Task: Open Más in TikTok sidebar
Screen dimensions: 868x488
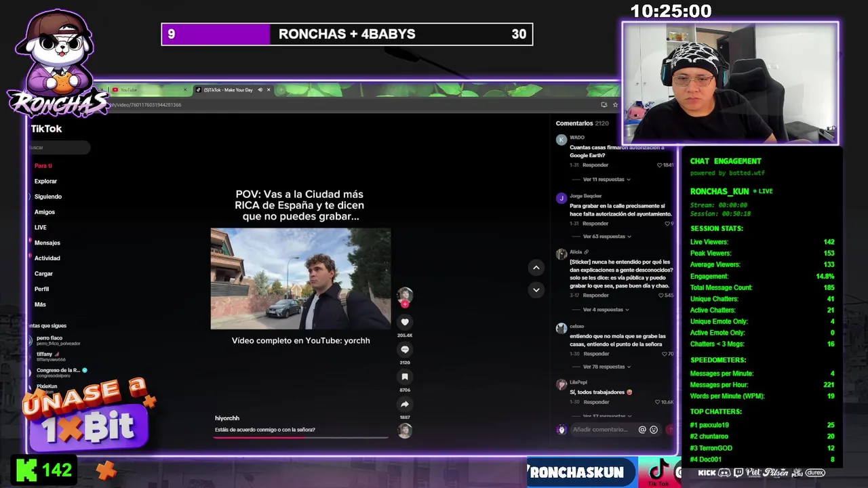Action: [x=40, y=304]
